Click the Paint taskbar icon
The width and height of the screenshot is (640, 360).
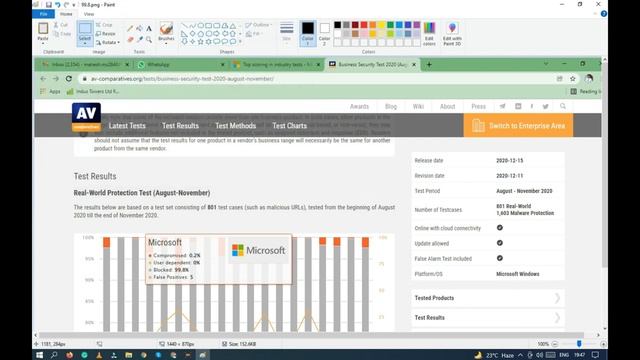point(202,355)
